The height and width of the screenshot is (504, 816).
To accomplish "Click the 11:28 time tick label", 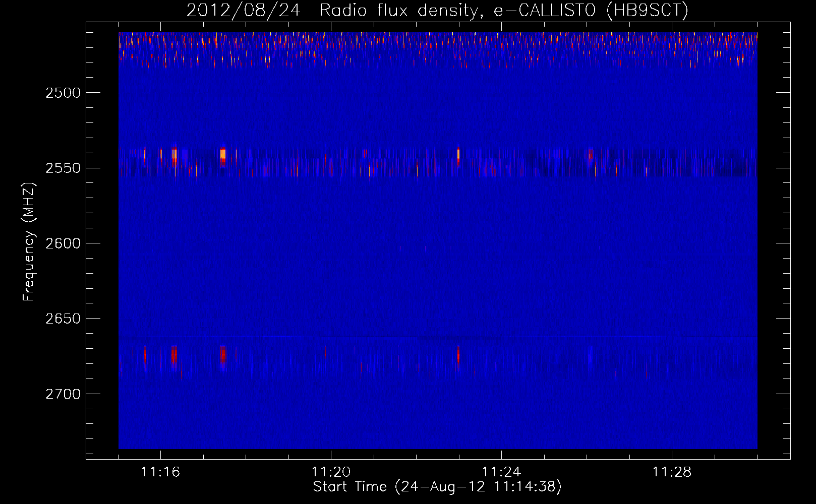I will tap(672, 472).
